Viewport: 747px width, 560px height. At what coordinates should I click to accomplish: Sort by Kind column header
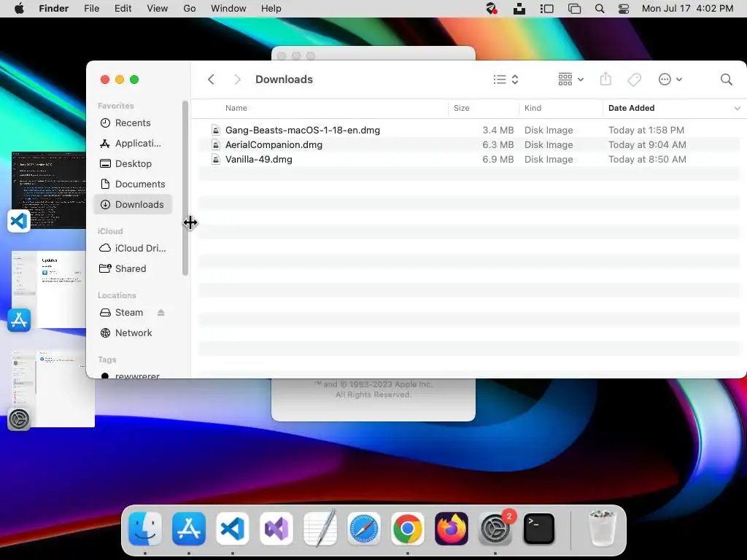533,108
